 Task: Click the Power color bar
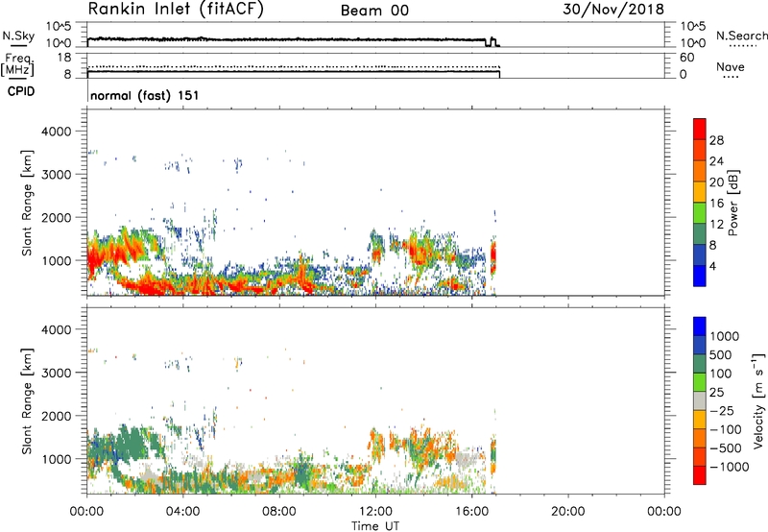pos(700,203)
